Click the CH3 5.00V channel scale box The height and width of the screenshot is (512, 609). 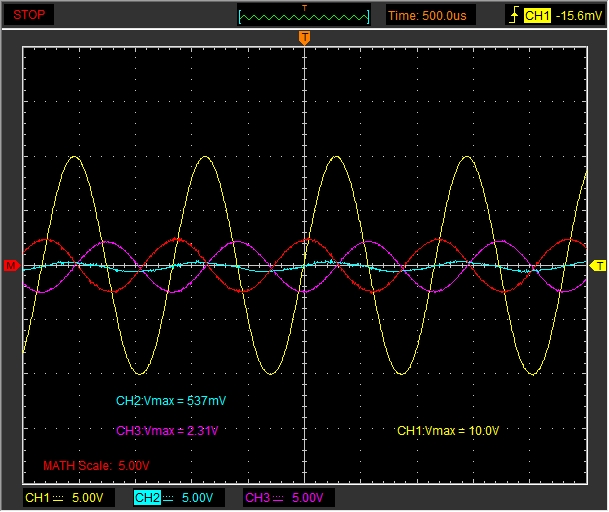tap(289, 498)
